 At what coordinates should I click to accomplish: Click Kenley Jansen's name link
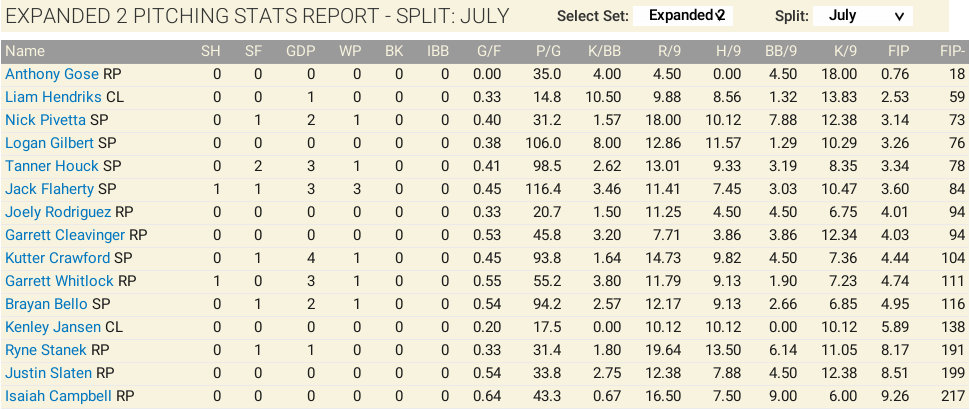pos(53,327)
